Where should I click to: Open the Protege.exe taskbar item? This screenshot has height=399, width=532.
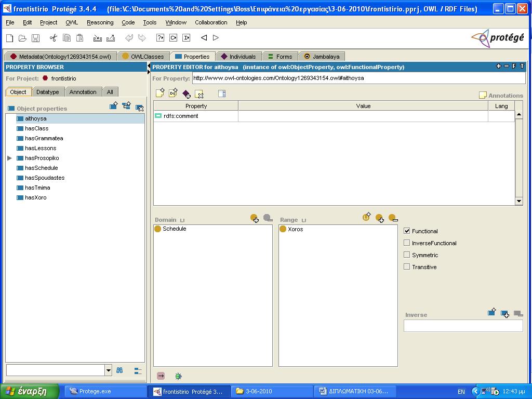click(105, 391)
